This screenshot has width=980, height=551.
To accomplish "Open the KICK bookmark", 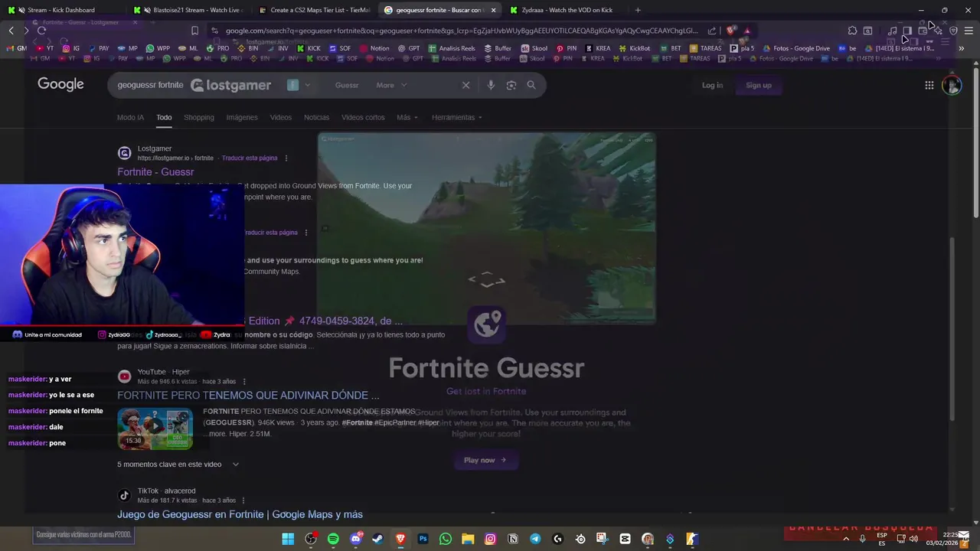I will 309,48.
